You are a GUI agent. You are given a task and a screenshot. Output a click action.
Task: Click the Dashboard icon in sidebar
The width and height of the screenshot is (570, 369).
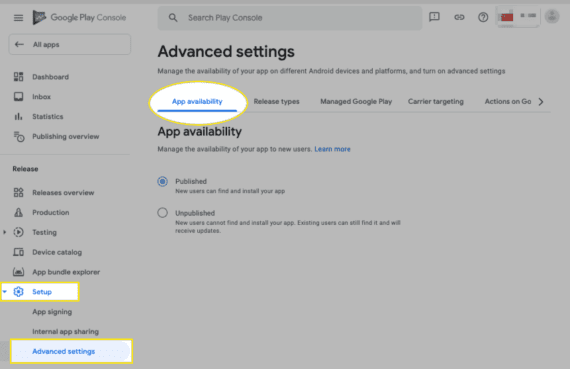(x=19, y=77)
